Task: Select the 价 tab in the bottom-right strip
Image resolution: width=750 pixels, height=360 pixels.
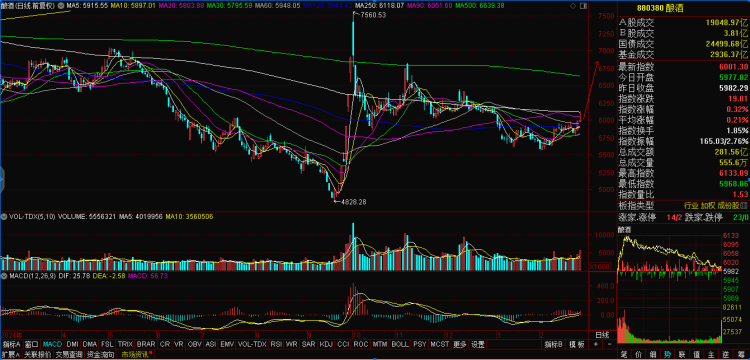Action: click(x=638, y=355)
